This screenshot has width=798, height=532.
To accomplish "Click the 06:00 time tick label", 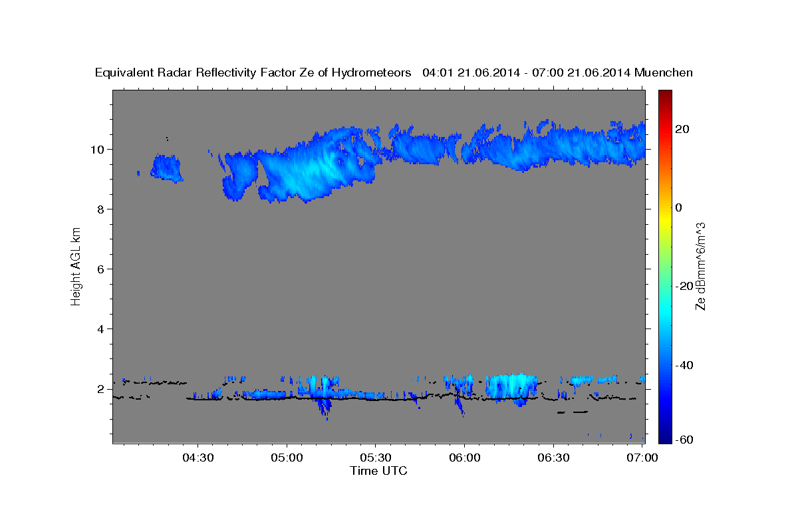I will click(464, 458).
